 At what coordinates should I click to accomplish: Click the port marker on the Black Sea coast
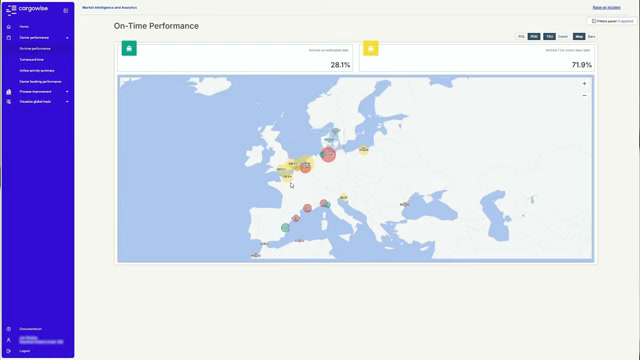point(404,204)
